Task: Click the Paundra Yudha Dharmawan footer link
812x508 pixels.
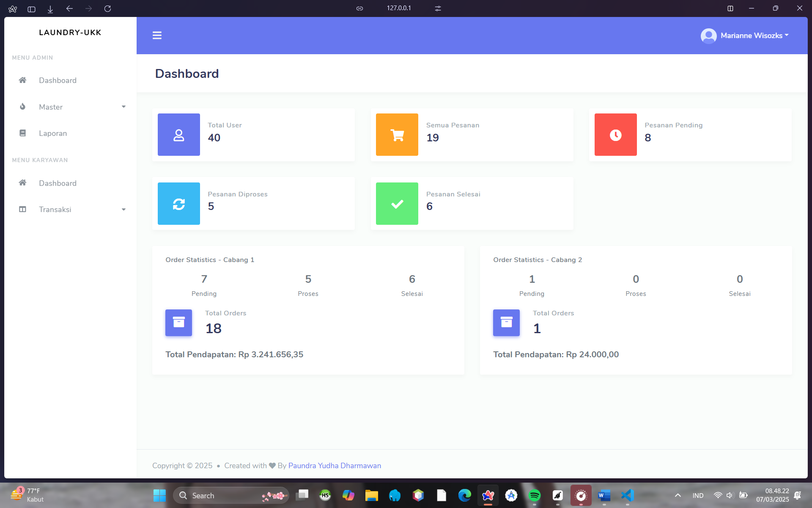Action: click(x=335, y=465)
